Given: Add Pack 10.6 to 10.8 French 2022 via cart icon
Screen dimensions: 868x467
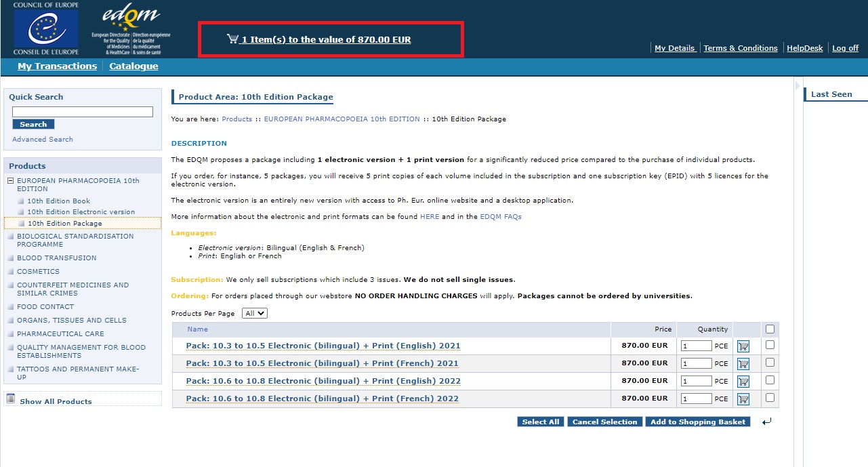Looking at the screenshot, I should [743, 399].
